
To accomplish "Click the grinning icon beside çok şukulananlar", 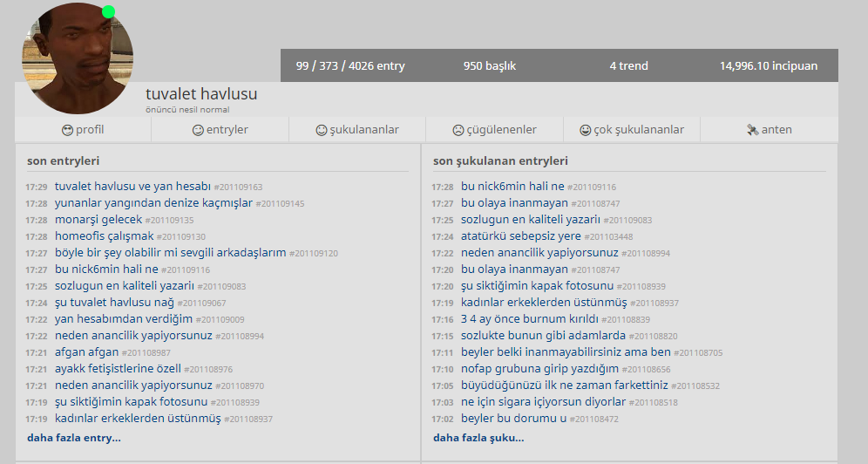I will coord(586,130).
